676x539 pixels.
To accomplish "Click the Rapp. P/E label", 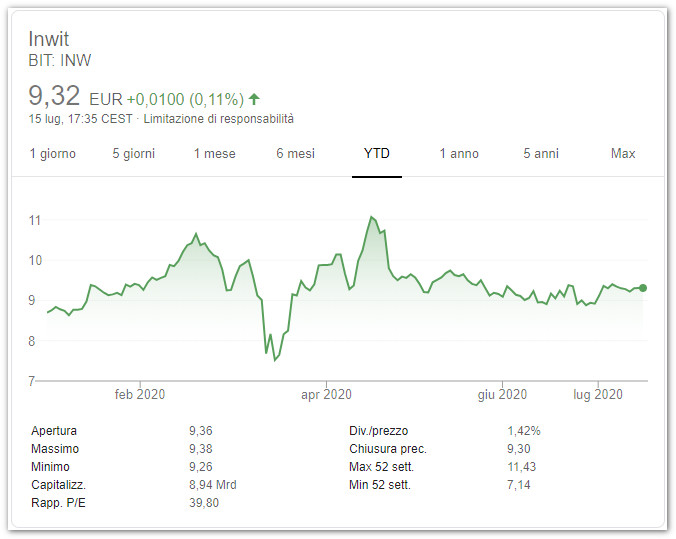I will click(x=58, y=503).
